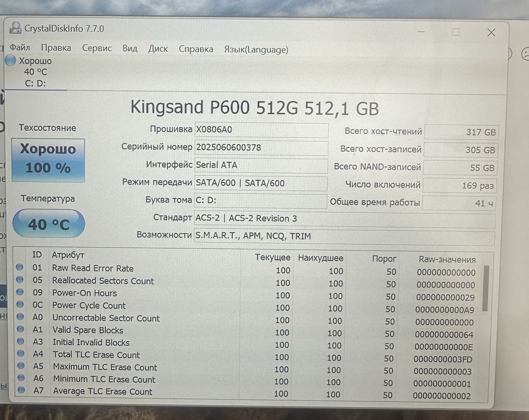Click the total host writes value 305 GB

tap(461, 149)
